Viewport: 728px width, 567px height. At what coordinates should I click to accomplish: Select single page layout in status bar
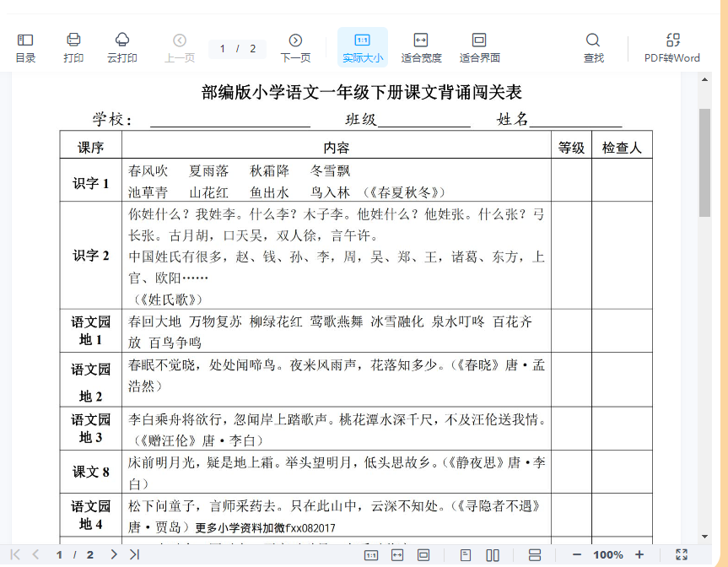click(x=466, y=554)
